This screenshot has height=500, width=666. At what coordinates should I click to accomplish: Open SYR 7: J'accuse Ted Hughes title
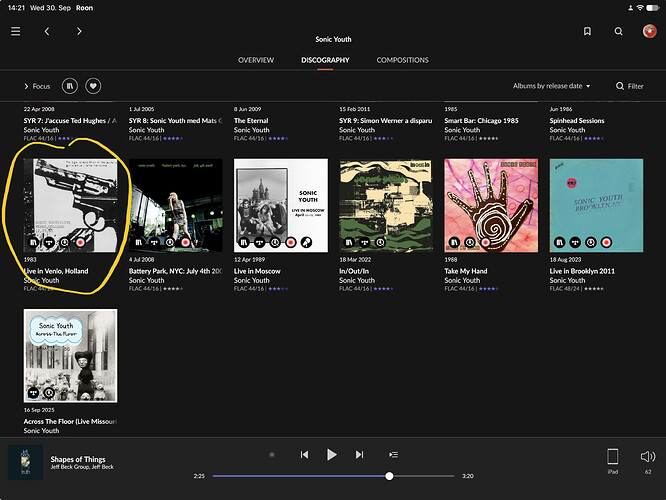[x=70, y=121]
